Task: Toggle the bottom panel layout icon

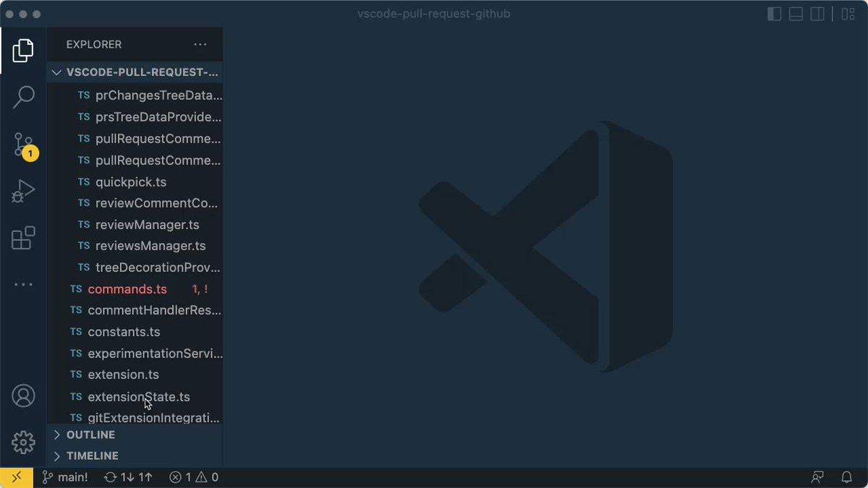Action: 796,14
